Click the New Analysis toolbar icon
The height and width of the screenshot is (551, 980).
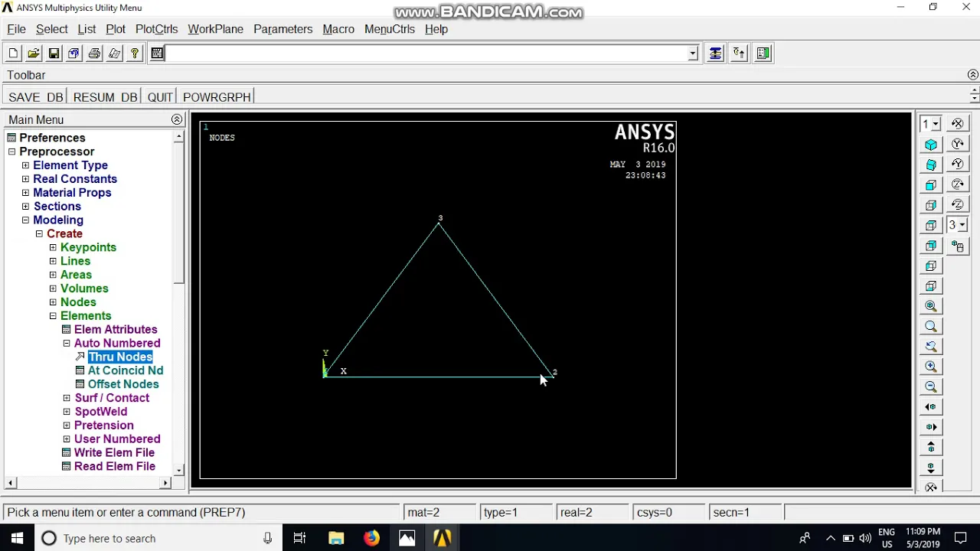(x=13, y=54)
